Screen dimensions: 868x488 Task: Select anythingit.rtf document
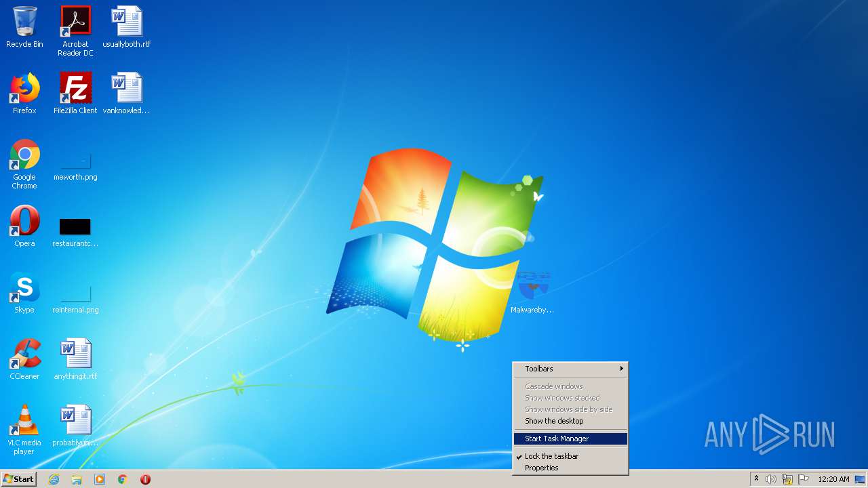point(75,359)
